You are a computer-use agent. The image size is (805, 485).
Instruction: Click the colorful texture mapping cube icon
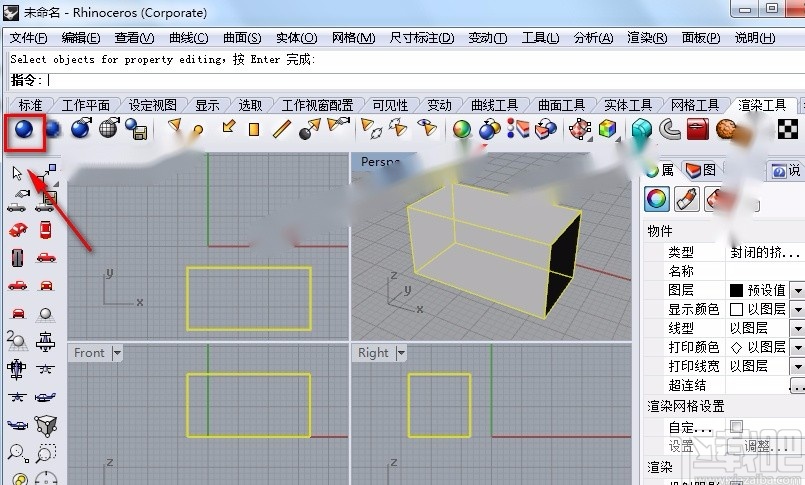[607, 129]
